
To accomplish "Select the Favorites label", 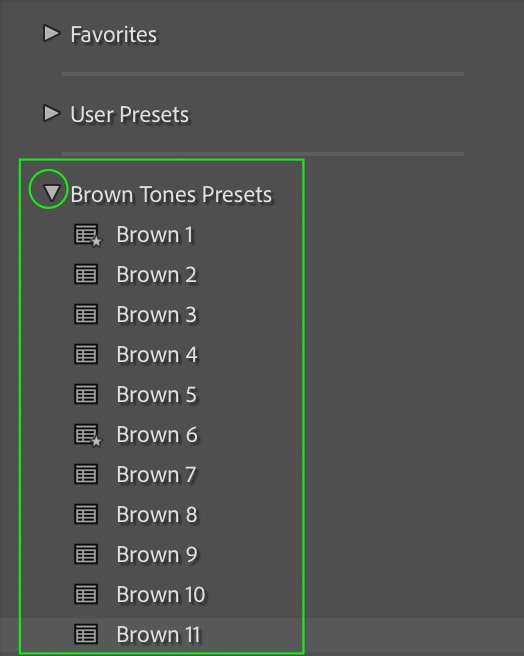I will [113, 34].
